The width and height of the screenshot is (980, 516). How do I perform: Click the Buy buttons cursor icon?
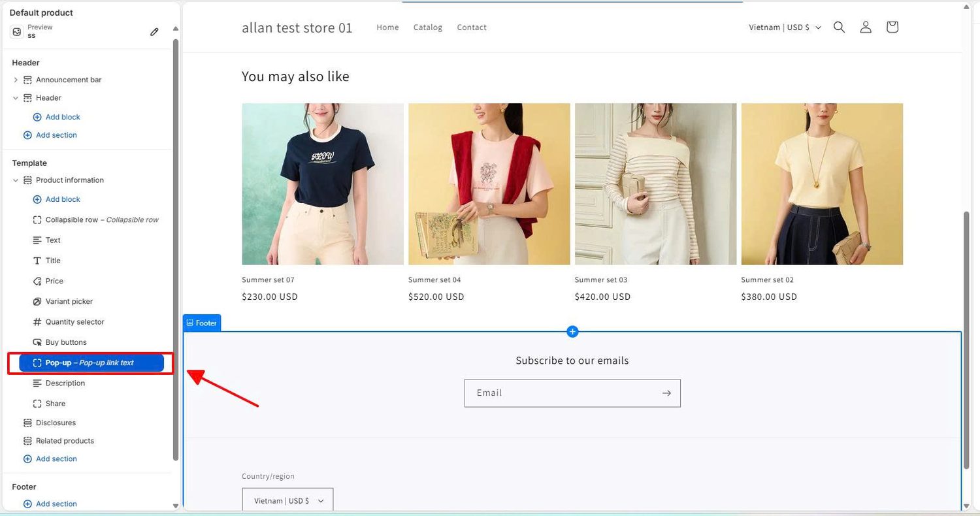[x=37, y=342]
